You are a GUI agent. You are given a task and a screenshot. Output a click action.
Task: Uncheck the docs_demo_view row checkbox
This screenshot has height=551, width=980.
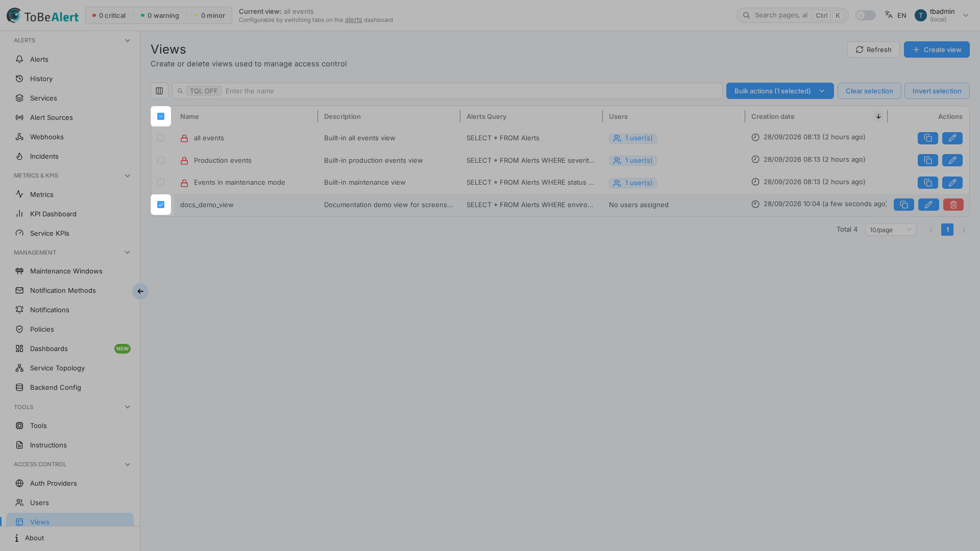[x=161, y=205]
